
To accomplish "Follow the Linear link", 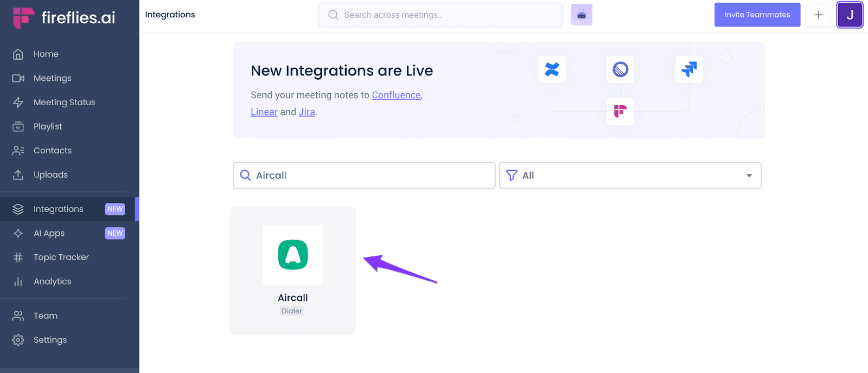I will click(264, 112).
